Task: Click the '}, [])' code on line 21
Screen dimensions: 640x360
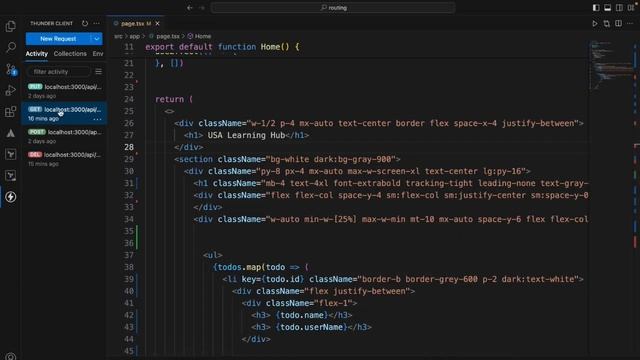Action: click(169, 63)
